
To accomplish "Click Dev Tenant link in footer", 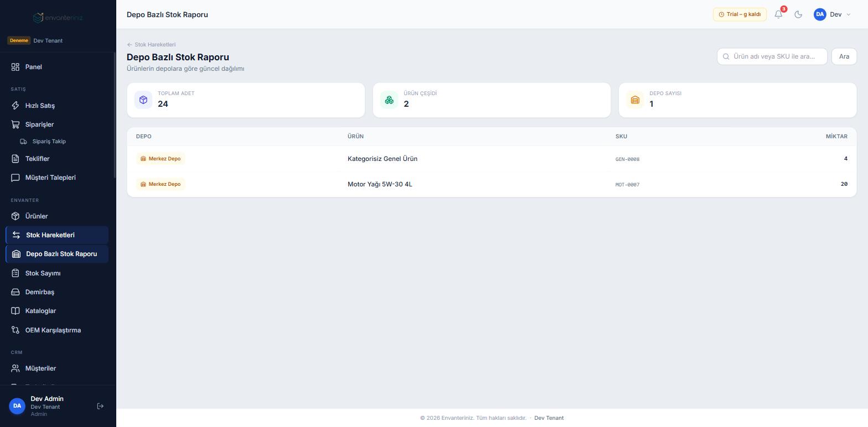I will (x=549, y=418).
